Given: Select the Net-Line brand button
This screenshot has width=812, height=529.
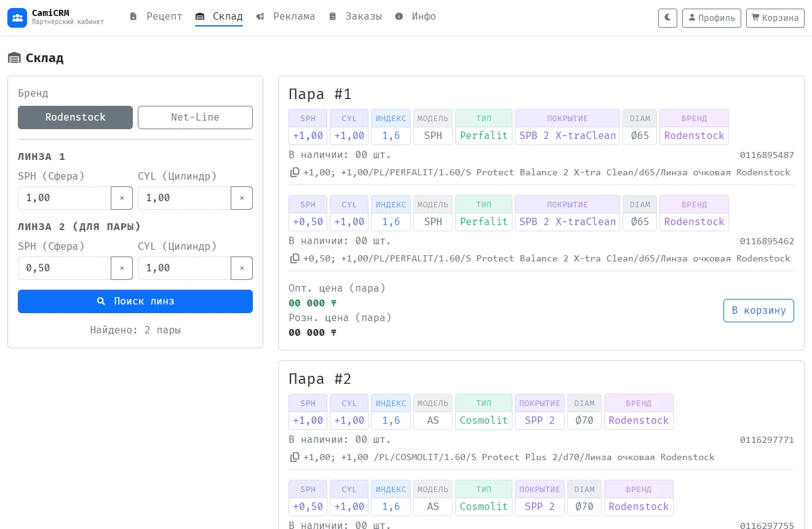Looking at the screenshot, I should pos(195,117).
